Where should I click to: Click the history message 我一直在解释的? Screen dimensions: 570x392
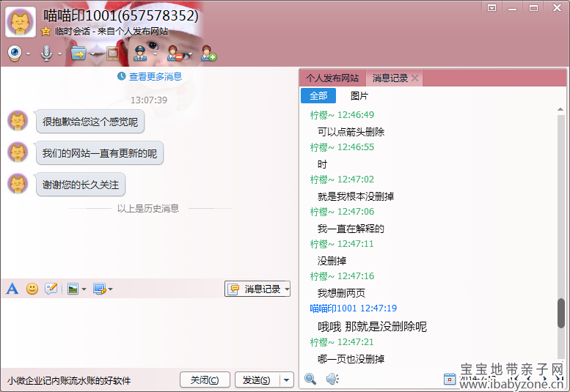click(351, 229)
